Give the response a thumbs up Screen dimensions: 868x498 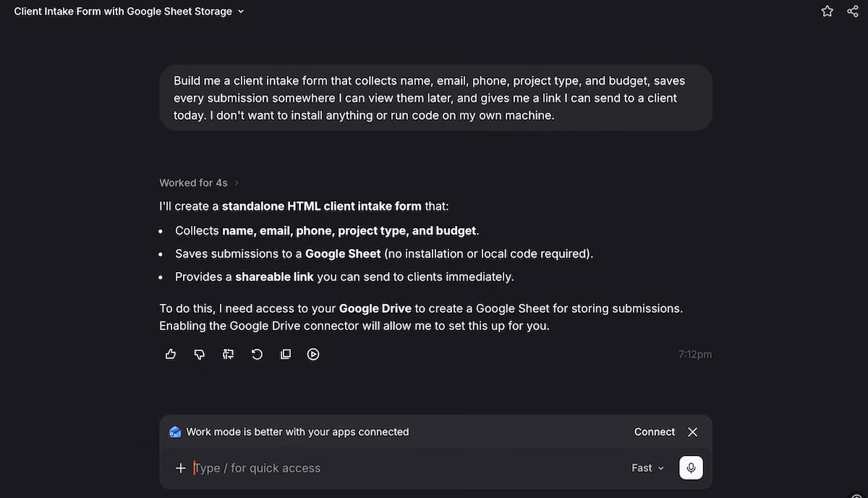tap(171, 354)
